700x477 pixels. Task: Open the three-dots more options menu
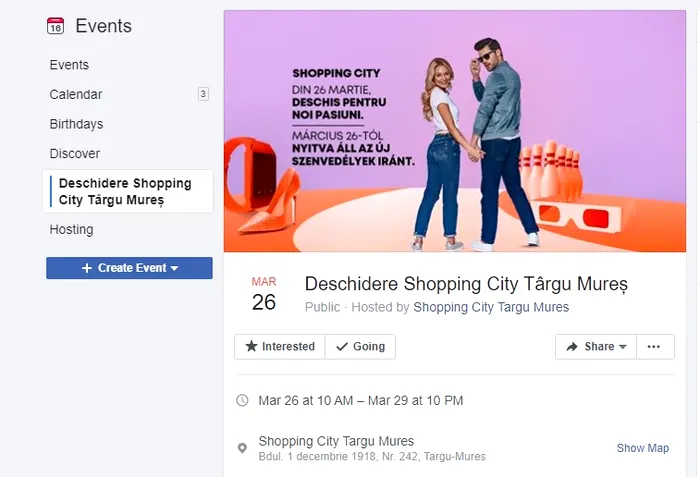(654, 347)
